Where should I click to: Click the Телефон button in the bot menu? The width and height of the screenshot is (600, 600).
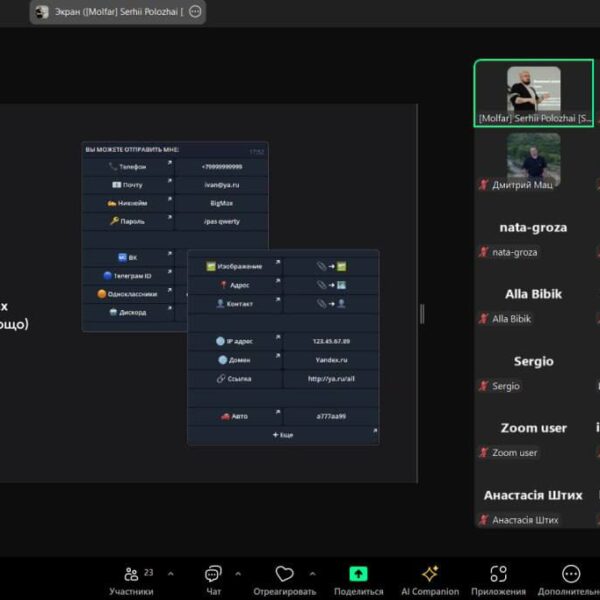pyautogui.click(x=128, y=167)
